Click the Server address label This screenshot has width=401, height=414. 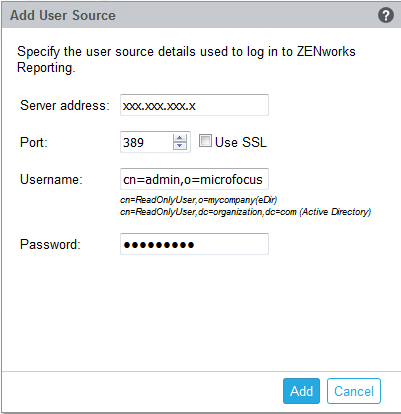(65, 105)
